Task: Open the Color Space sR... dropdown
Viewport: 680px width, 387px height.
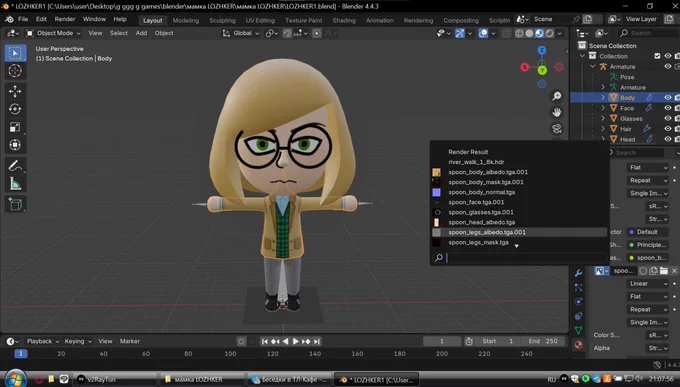Action: [657, 335]
